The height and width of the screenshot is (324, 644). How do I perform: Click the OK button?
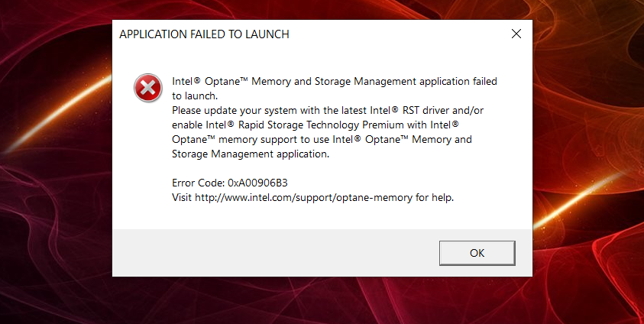(477, 253)
